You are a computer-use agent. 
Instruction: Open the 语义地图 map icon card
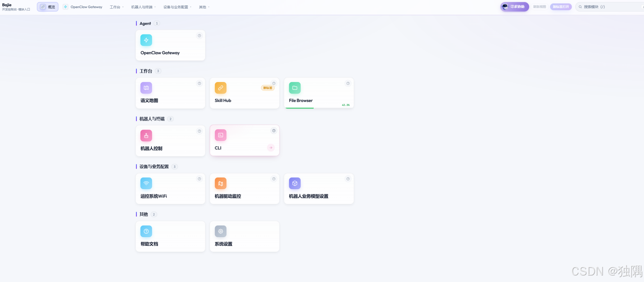click(x=146, y=88)
